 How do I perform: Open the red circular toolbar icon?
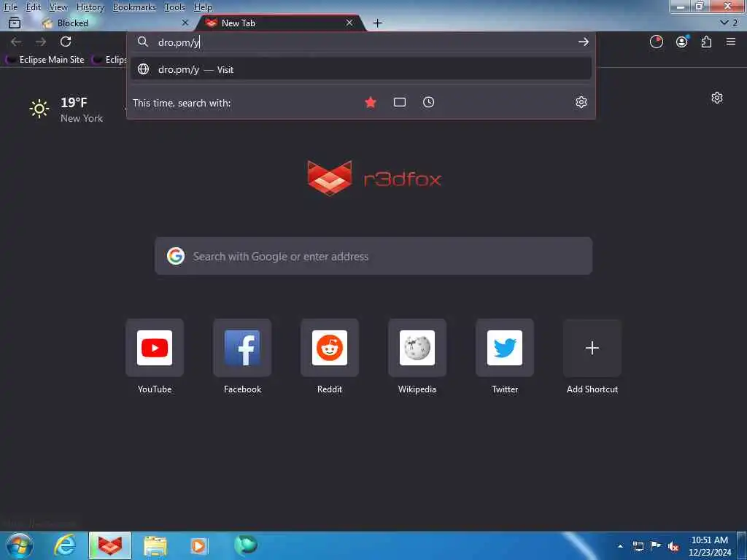click(657, 42)
